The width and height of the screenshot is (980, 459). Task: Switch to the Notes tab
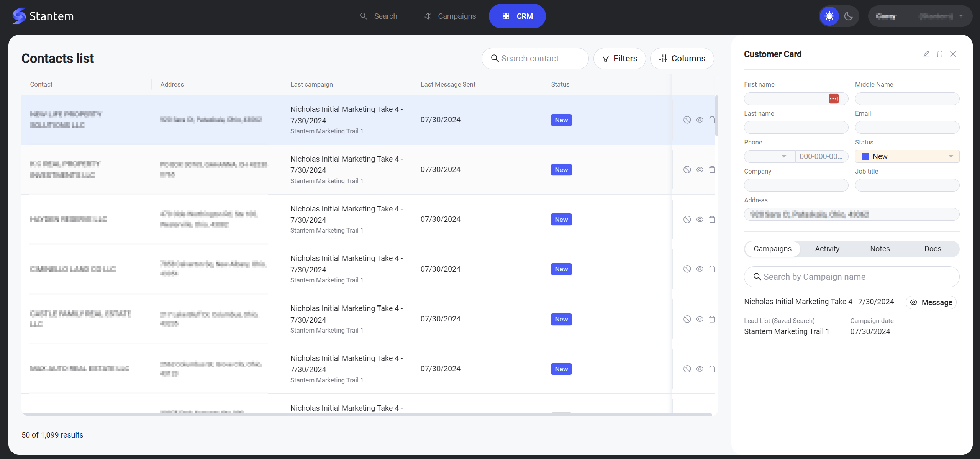click(x=880, y=249)
